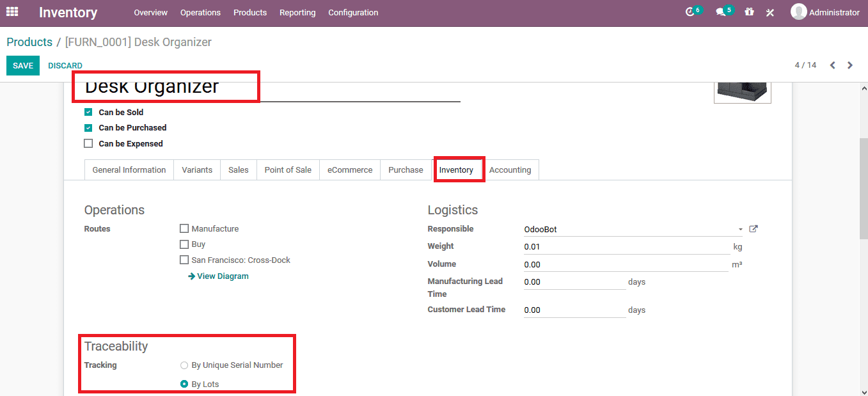
Task: Click the 4 / 14 pager counter
Action: click(x=806, y=65)
